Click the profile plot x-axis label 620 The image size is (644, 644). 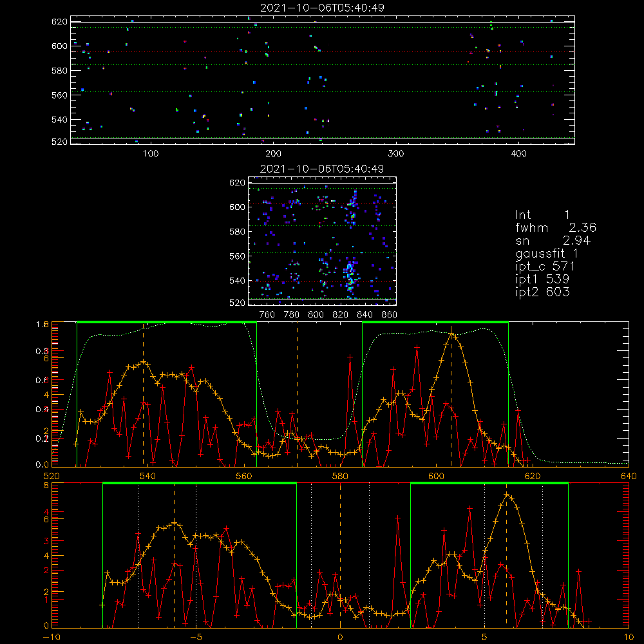tap(533, 477)
